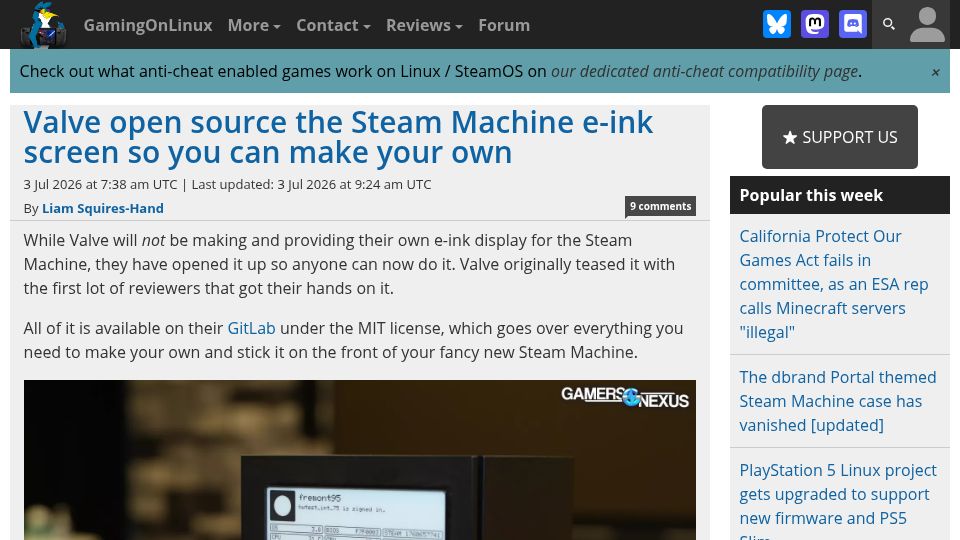
Task: Expand the Contact dropdown menu
Action: [x=333, y=25]
